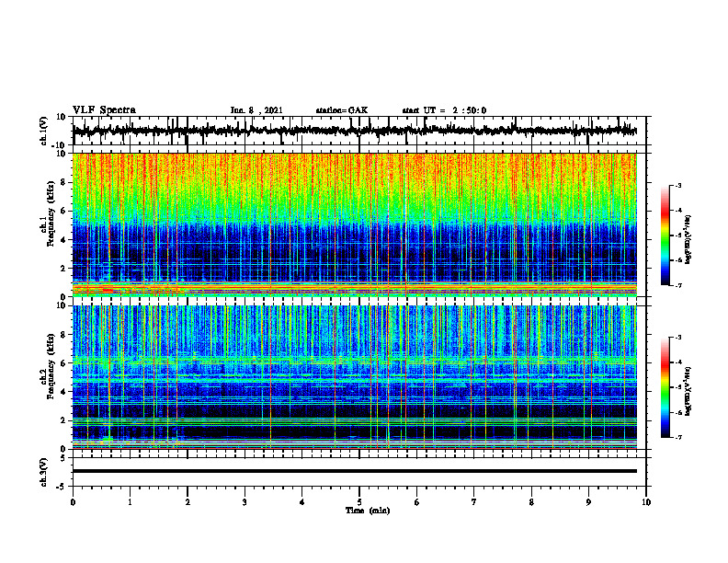
Task: Click the '5' tick on ch.3(V) axis
Action: (63, 457)
